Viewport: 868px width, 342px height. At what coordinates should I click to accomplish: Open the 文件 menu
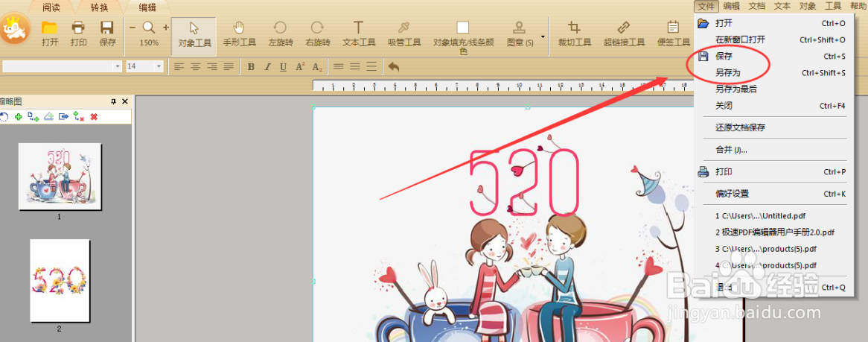(x=706, y=6)
